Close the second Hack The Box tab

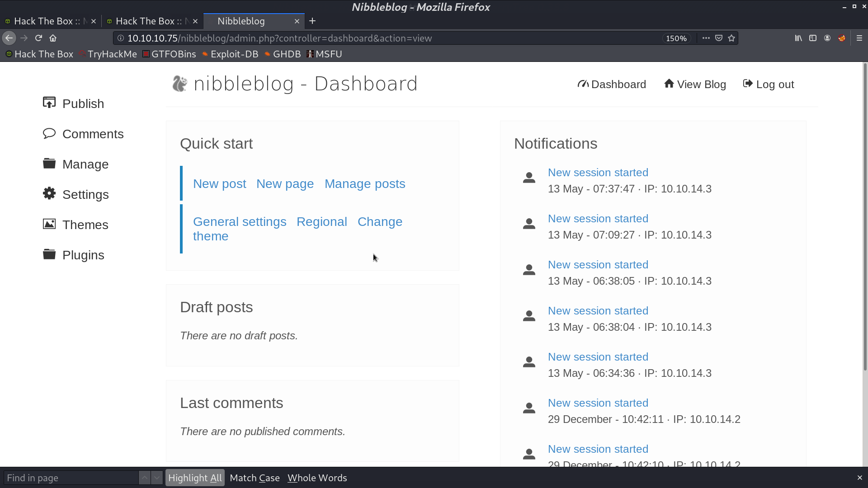pyautogui.click(x=195, y=21)
